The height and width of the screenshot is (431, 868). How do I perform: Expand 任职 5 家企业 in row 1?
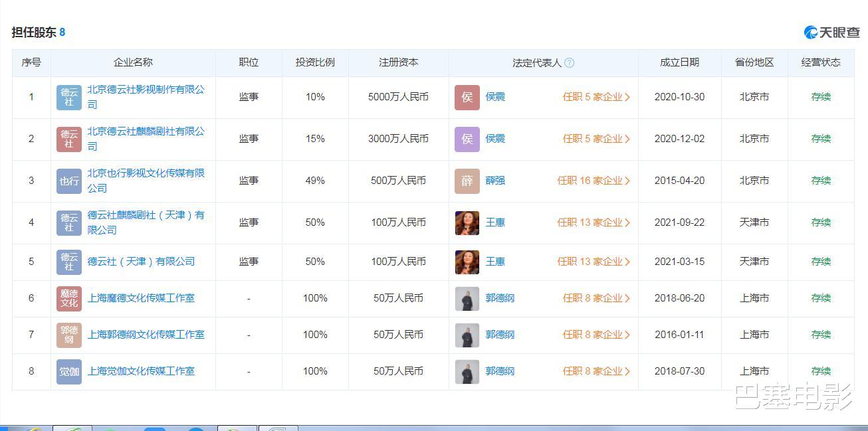point(596,97)
